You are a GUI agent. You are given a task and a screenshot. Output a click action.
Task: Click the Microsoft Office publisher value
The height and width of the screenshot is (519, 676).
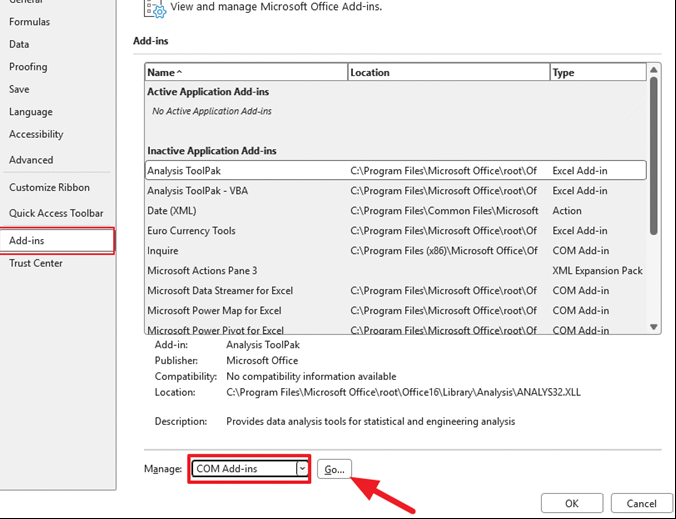tap(262, 360)
